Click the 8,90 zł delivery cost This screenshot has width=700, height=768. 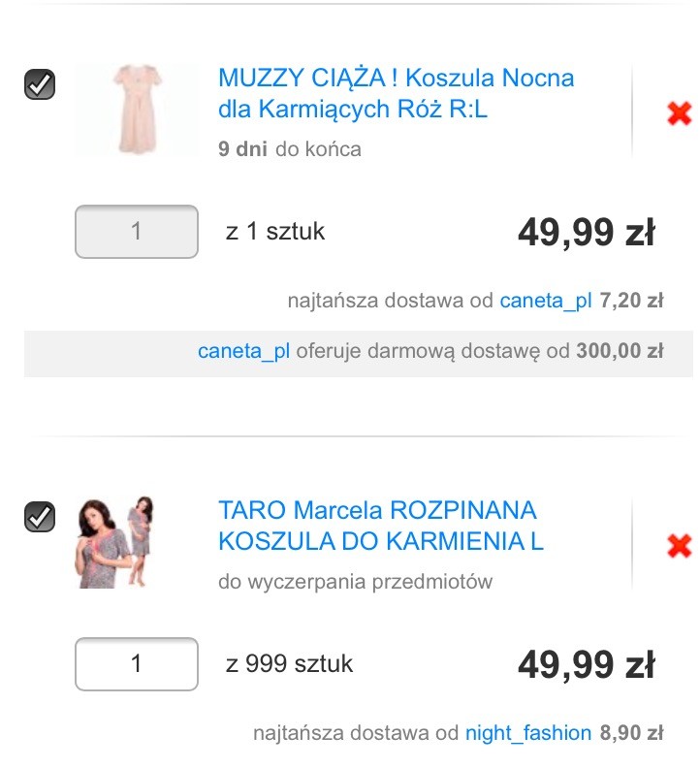631,733
